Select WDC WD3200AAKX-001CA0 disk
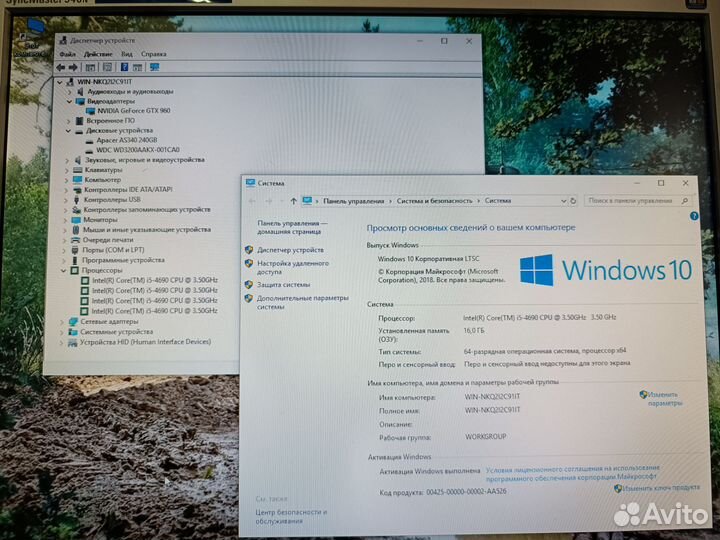720x540 pixels. (138, 150)
